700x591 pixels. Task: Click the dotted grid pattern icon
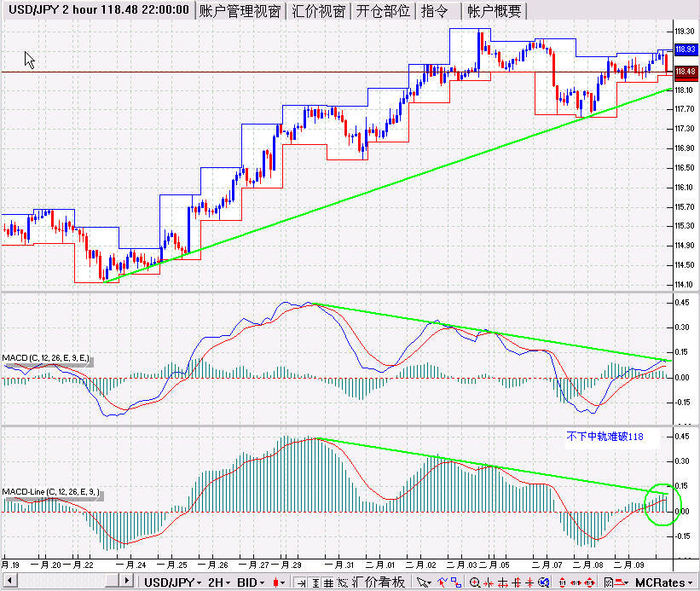342,582
